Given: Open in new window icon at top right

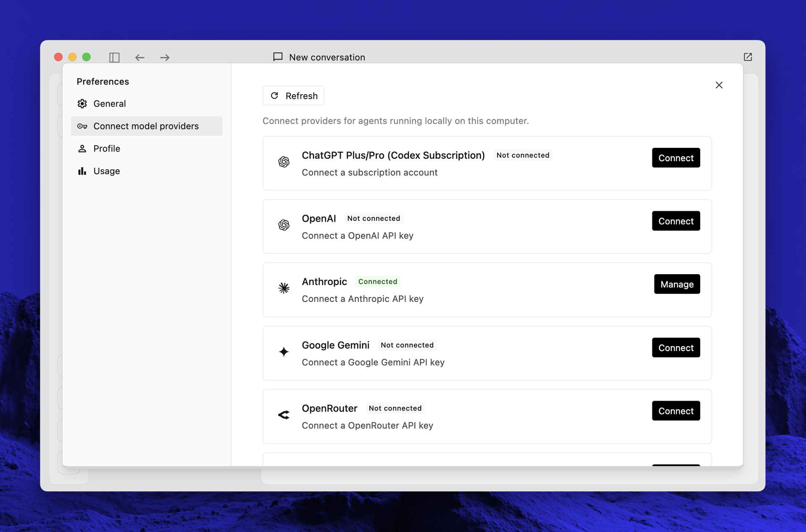Looking at the screenshot, I should 748,57.
